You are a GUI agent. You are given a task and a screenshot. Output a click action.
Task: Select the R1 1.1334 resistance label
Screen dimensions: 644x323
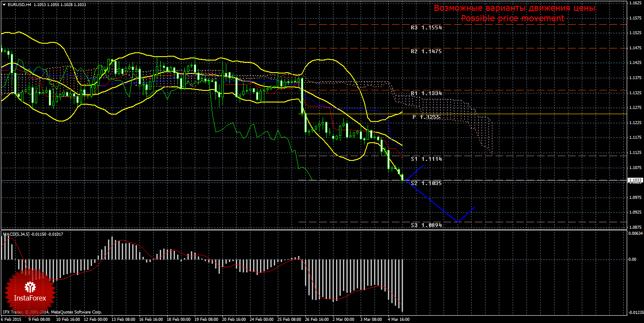(x=426, y=93)
